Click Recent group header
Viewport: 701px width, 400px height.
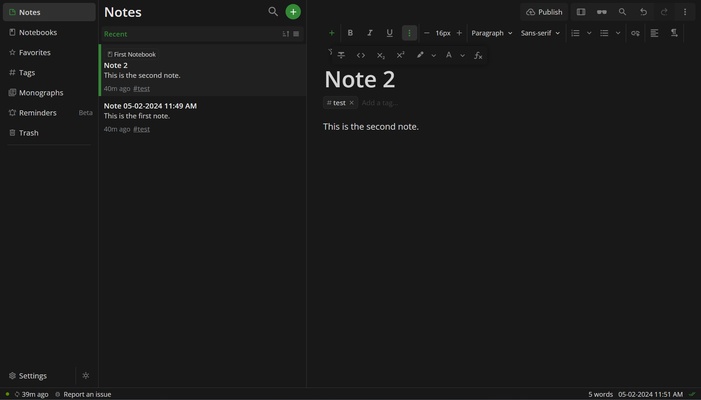pyautogui.click(x=202, y=34)
